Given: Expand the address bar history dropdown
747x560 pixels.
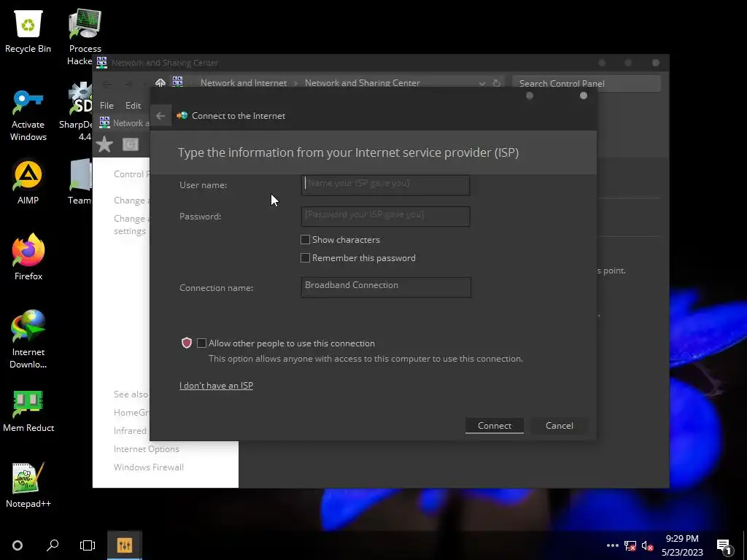Looking at the screenshot, I should pos(482,83).
